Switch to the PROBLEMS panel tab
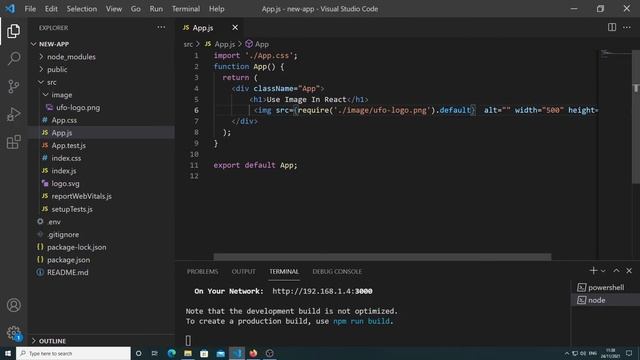This screenshot has height=360, width=640. pos(202,271)
